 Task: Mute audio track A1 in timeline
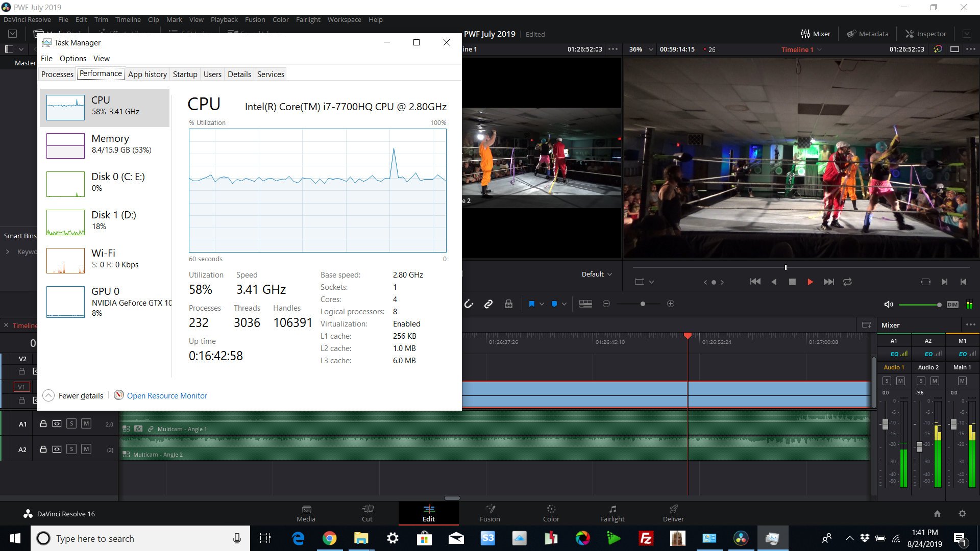pyautogui.click(x=86, y=423)
